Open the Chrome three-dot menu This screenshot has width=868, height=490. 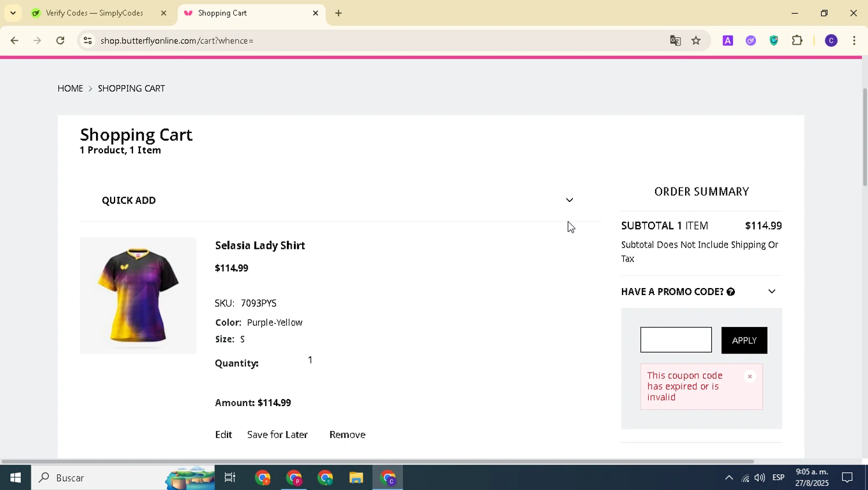(855, 40)
